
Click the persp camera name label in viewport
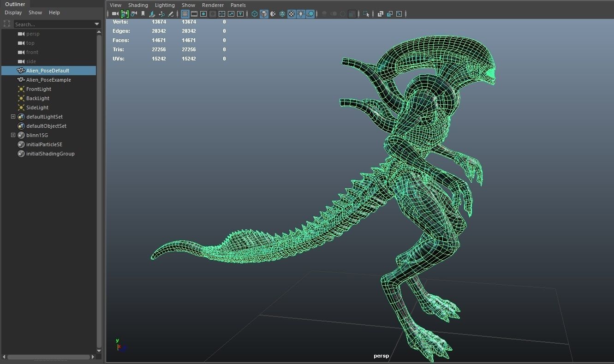(381, 356)
